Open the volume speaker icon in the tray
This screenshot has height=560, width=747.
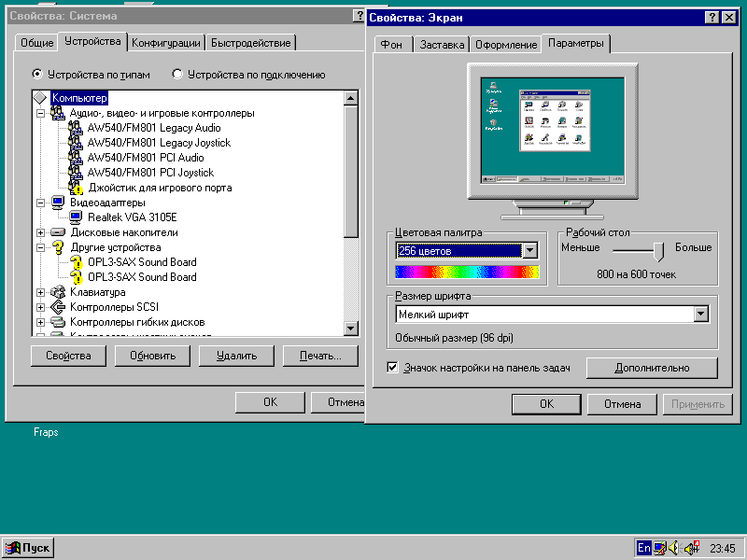(x=674, y=548)
